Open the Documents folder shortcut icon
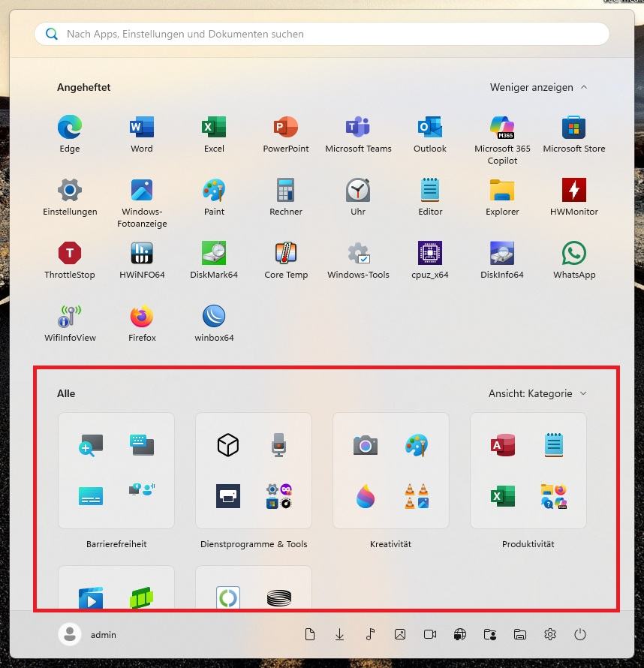Image resolution: width=644 pixels, height=668 pixels. (310, 634)
